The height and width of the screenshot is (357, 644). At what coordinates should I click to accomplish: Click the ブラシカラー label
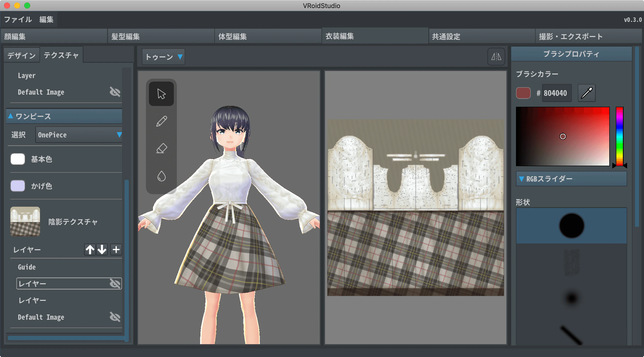[x=537, y=74]
